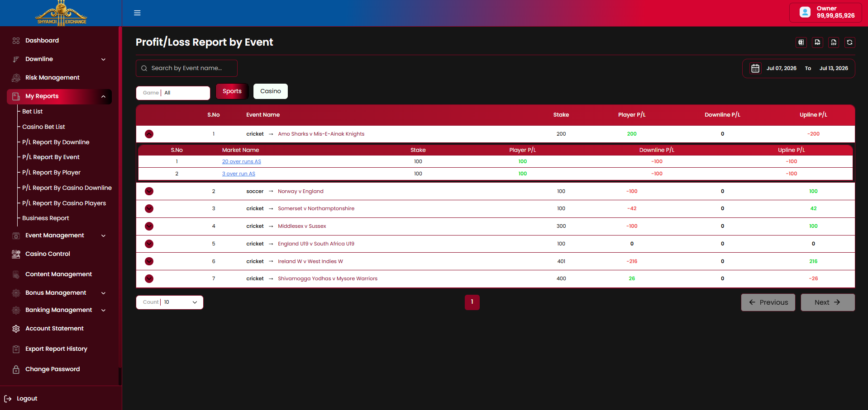Image resolution: width=868 pixels, height=410 pixels.
Task: Click the Upline P/L column header
Action: [x=813, y=115]
